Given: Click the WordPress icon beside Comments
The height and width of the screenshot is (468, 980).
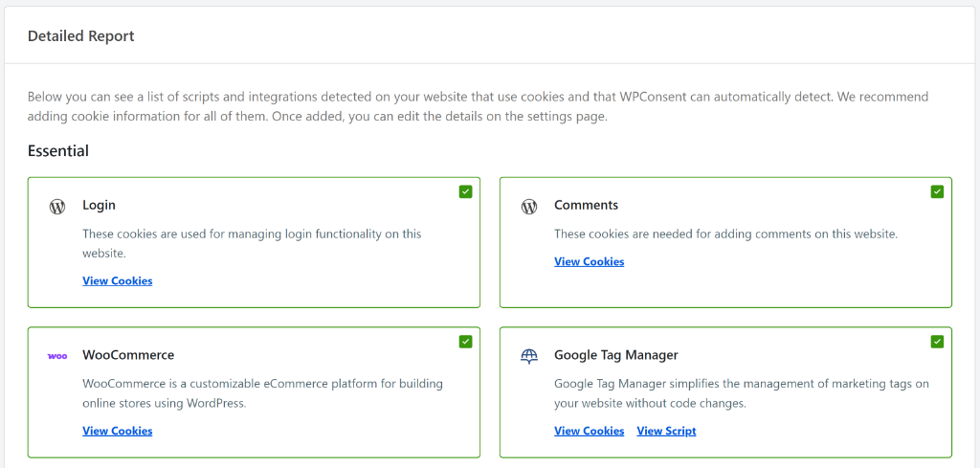Looking at the screenshot, I should click(528, 206).
